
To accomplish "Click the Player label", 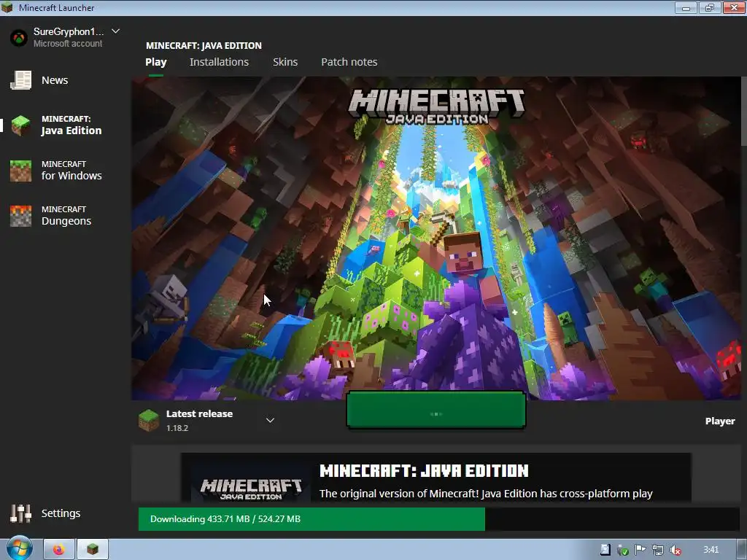I will click(720, 421).
